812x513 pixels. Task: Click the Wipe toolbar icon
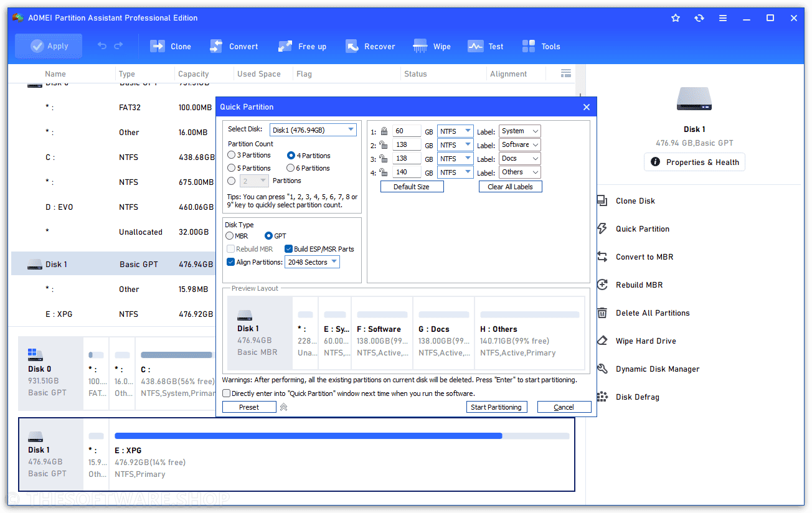[420, 46]
